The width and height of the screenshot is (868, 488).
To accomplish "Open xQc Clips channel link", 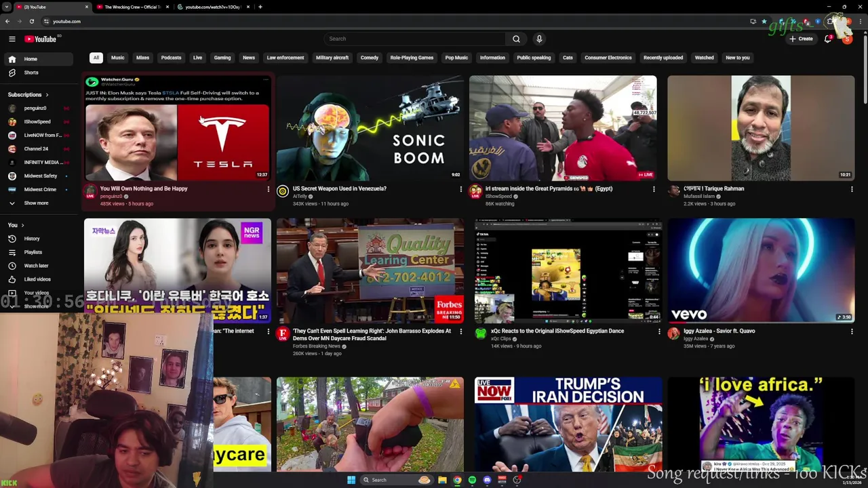I will point(501,339).
